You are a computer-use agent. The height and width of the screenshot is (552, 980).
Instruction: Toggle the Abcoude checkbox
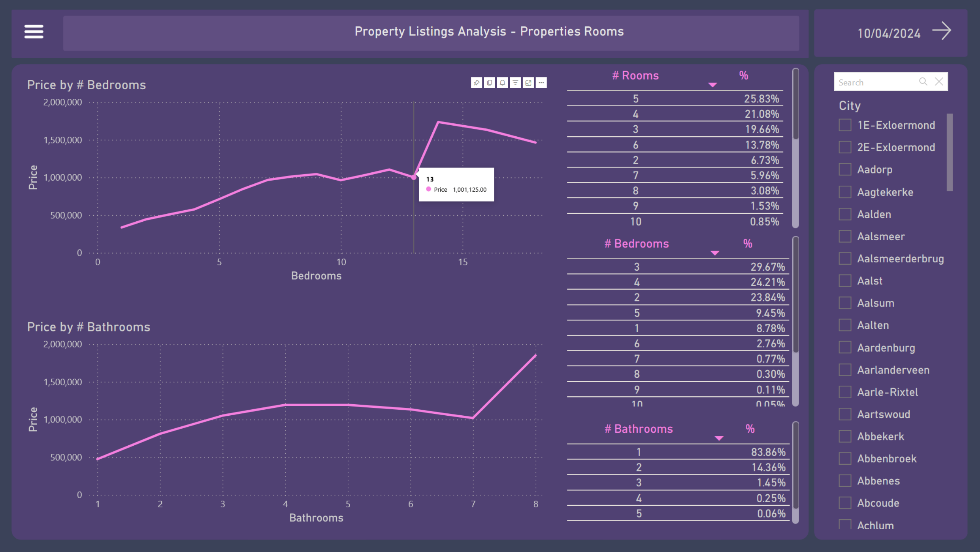point(845,503)
